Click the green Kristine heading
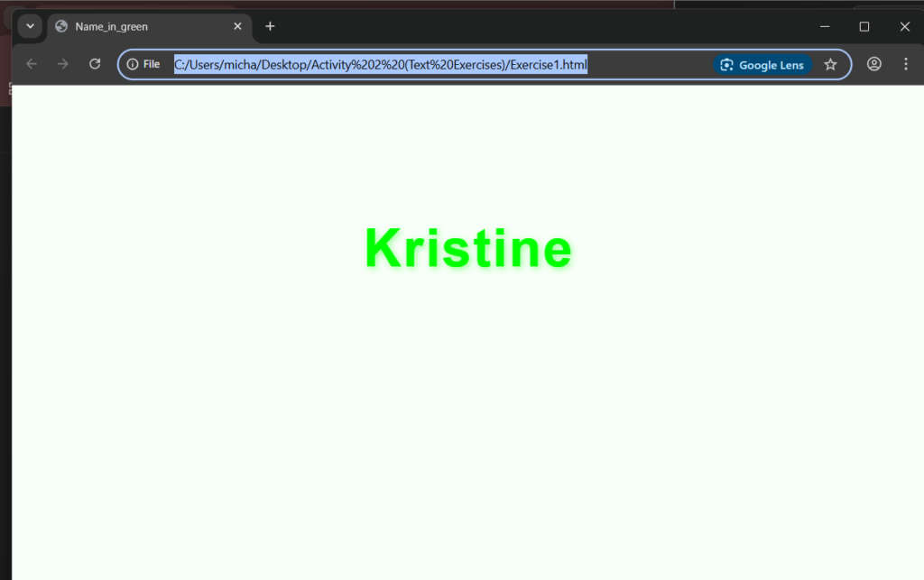The height and width of the screenshot is (580, 924). tap(468, 248)
